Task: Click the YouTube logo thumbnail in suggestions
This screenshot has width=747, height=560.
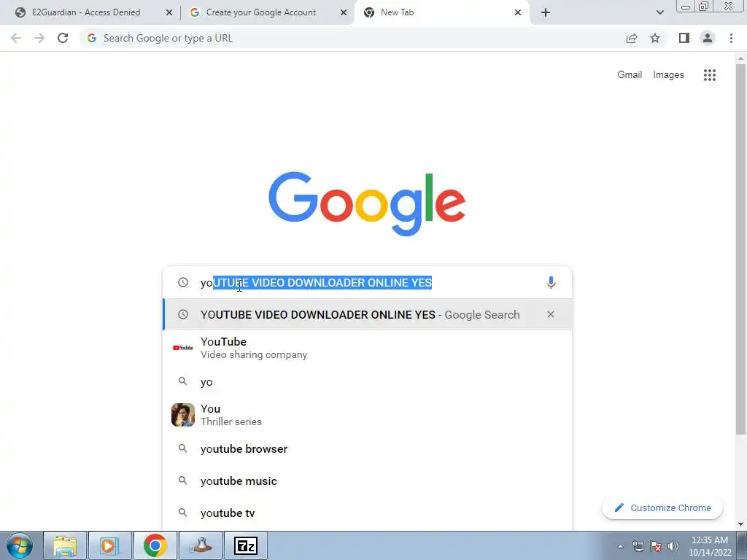Action: click(183, 348)
